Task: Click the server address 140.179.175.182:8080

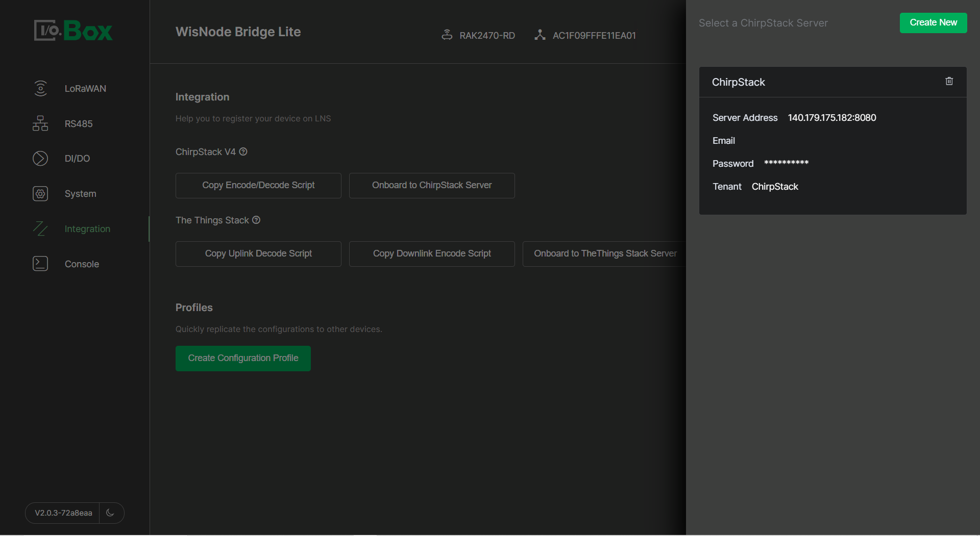Action: click(x=832, y=118)
